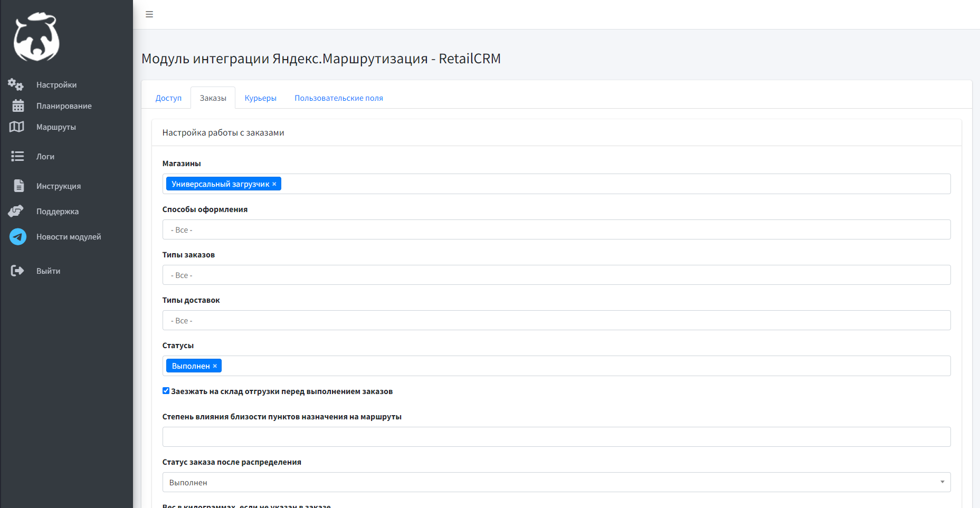Click the Telegram icon for Новости модулей
This screenshot has width=980, height=508.
(x=18, y=236)
